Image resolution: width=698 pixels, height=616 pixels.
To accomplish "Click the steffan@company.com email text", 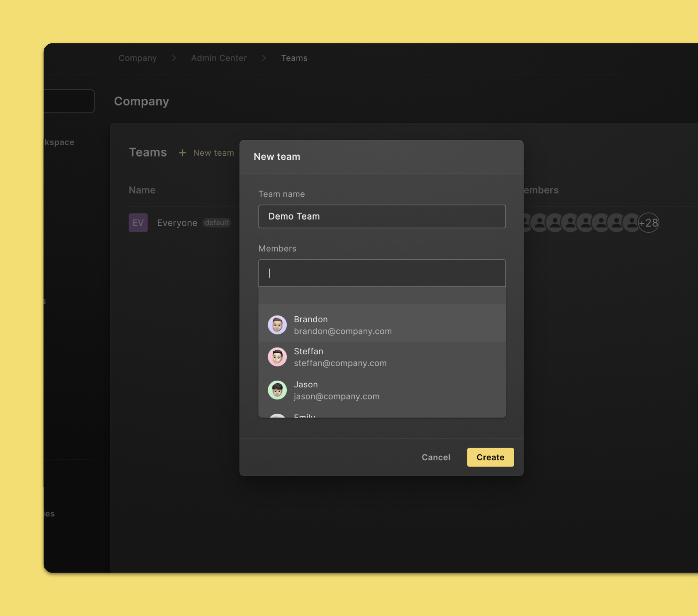I will (340, 363).
